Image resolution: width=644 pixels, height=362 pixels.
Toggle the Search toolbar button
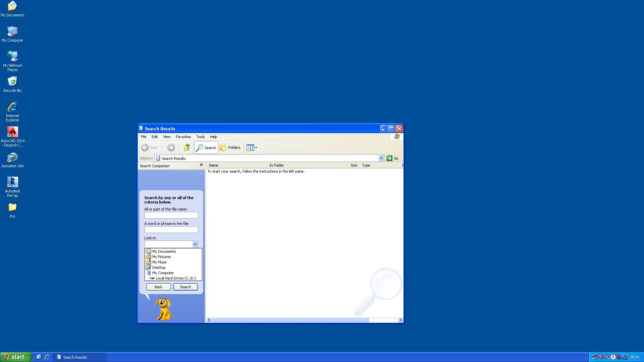tap(206, 147)
